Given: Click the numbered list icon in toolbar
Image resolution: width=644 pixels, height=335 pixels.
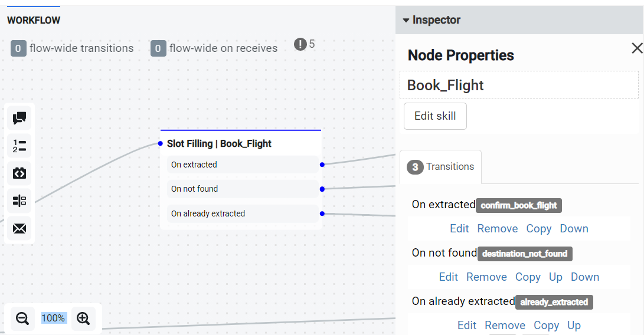Looking at the screenshot, I should [19, 146].
